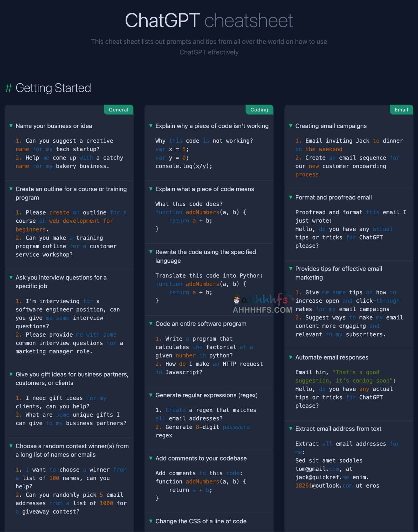418x532 pixels.
Task: Click the triangle before 'Automate email responses'
Action: 291,358
